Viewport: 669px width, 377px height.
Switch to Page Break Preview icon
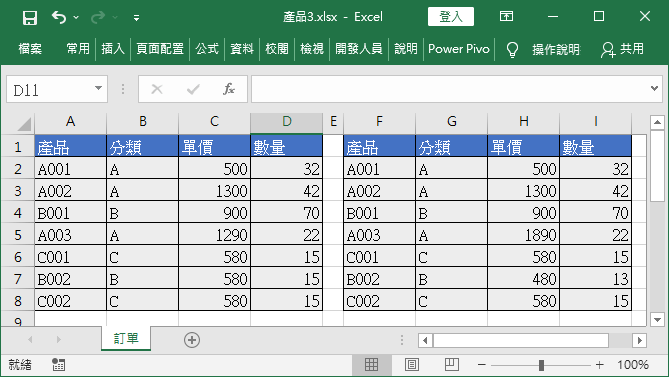point(451,365)
